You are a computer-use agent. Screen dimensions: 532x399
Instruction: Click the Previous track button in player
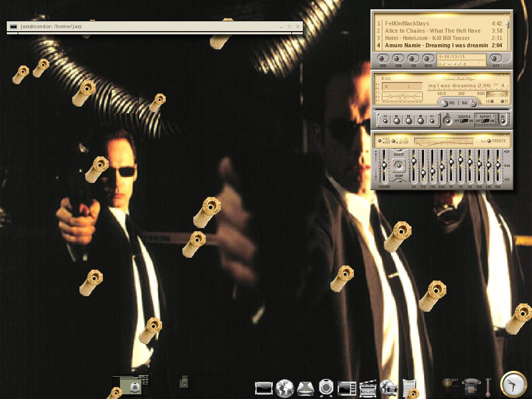click(385, 120)
